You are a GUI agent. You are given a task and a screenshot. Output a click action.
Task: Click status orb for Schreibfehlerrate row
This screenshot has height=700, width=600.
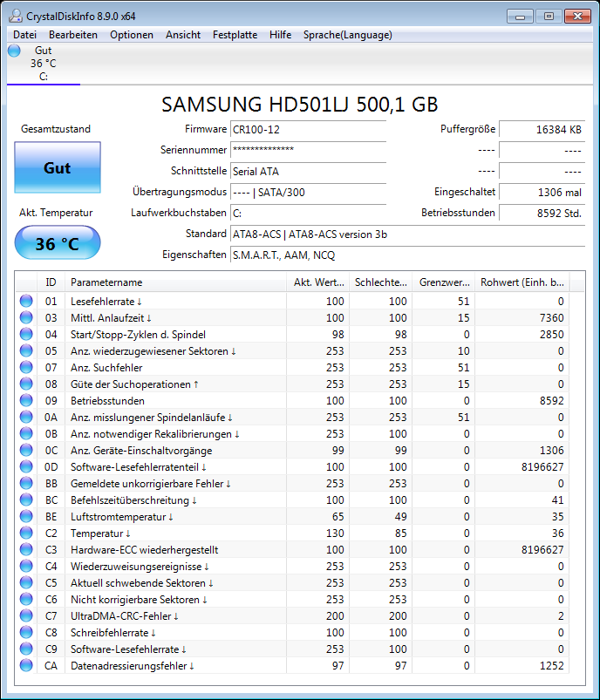pos(26,632)
